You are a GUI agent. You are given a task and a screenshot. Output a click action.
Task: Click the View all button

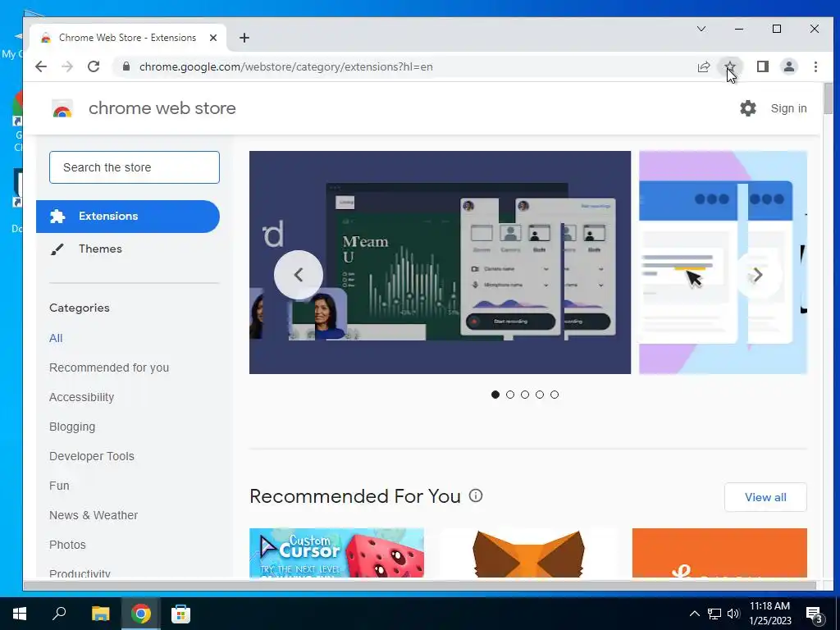[x=765, y=497]
